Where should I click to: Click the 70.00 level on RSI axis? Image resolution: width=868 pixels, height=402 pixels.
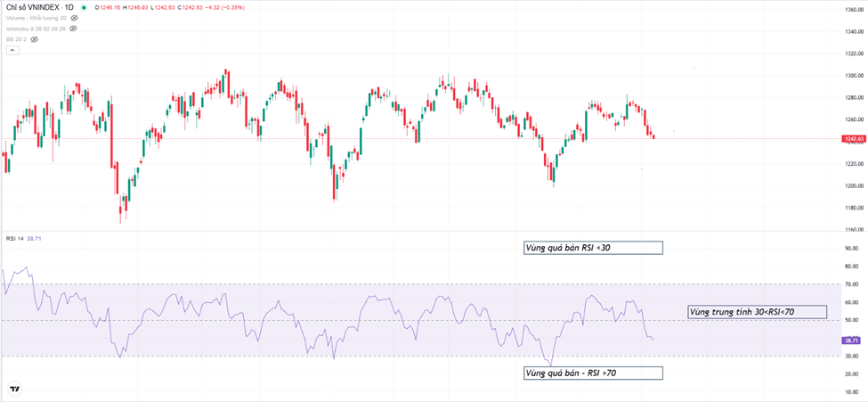point(852,284)
